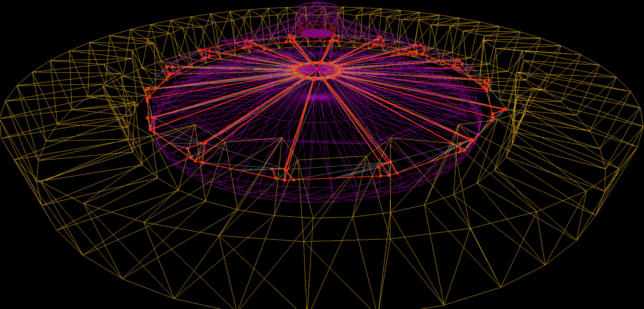
Task: Select the solid magenta disc at the top
Action: pyautogui.click(x=316, y=33)
